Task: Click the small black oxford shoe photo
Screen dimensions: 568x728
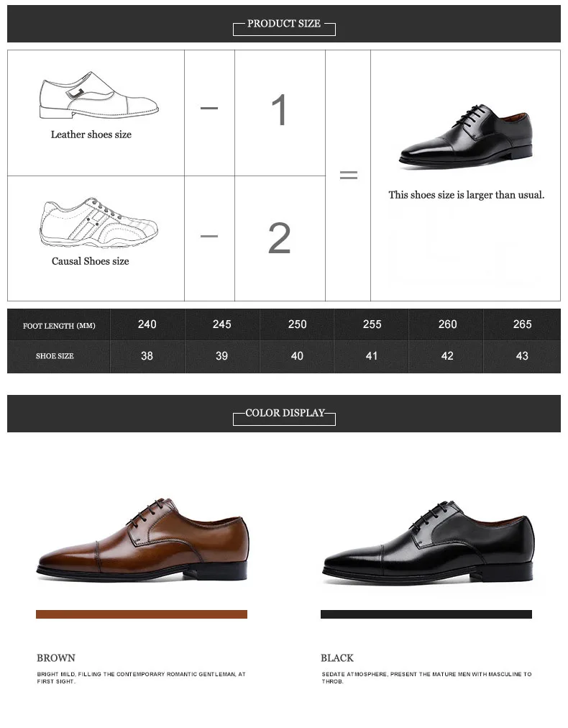Action: 466,135
